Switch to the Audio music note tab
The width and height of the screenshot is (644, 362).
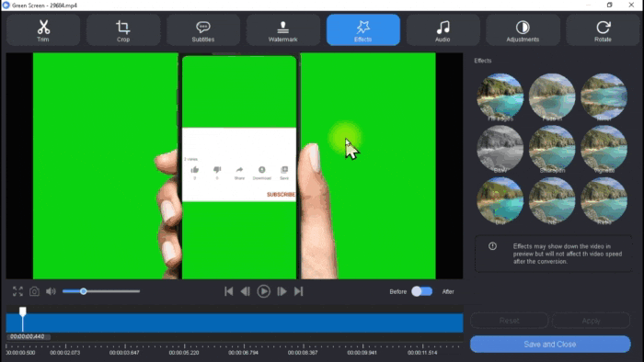pos(443,30)
